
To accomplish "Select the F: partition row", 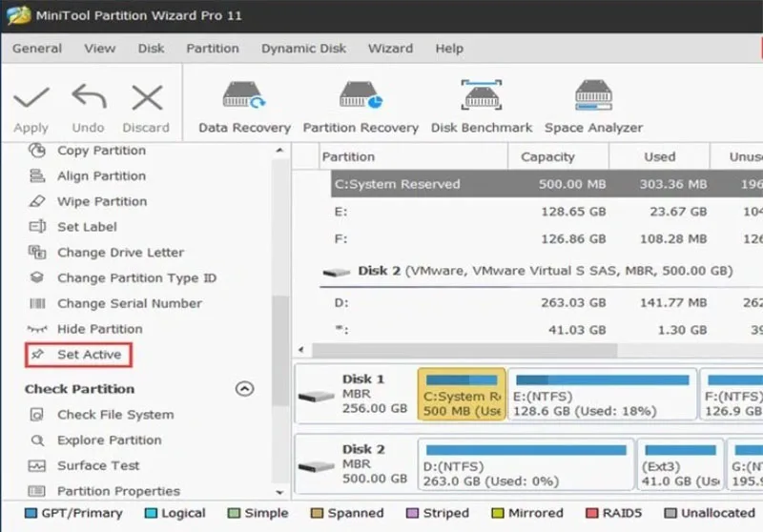I will pyautogui.click(x=546, y=238).
